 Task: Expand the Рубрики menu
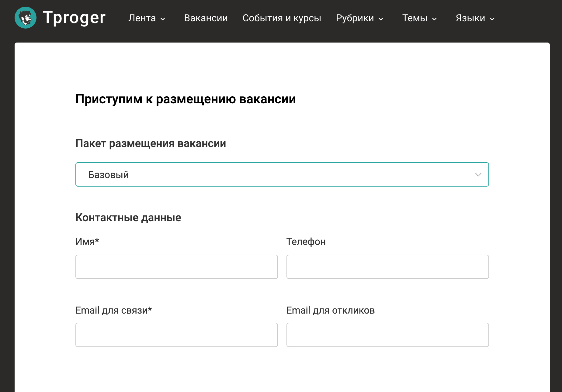click(x=359, y=18)
